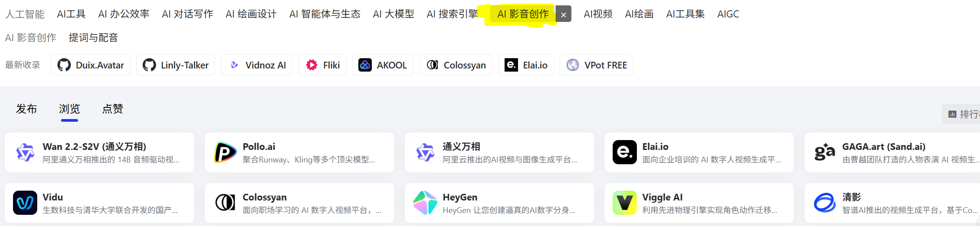This screenshot has width=980, height=226.
Task: Click the 清影 card logo
Action: pos(825,203)
